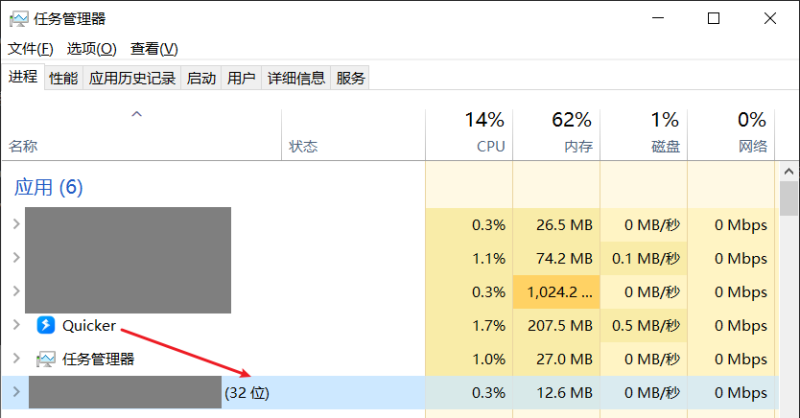The image size is (800, 418).
Task: Sort processes by 内存 column header
Action: pos(577,146)
